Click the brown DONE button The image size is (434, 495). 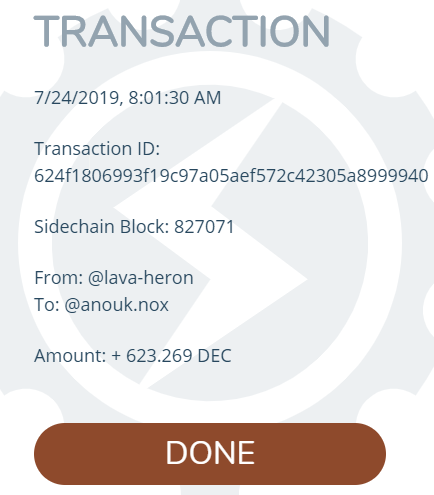(210, 453)
